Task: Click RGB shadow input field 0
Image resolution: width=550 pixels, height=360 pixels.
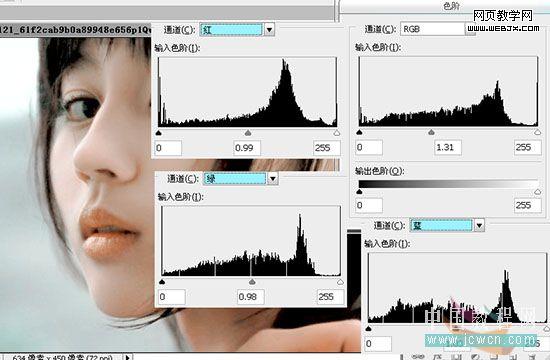Action: pyautogui.click(x=369, y=147)
